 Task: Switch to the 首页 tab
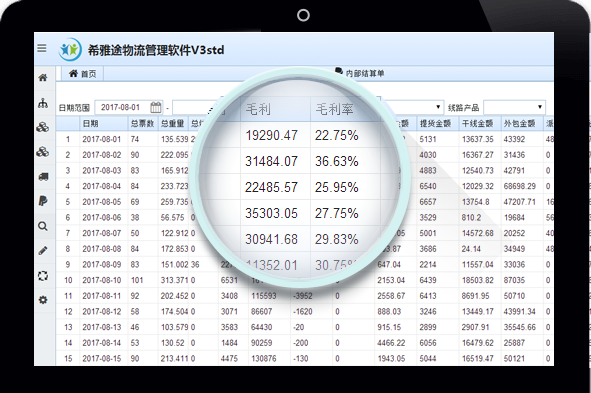pyautogui.click(x=82, y=73)
